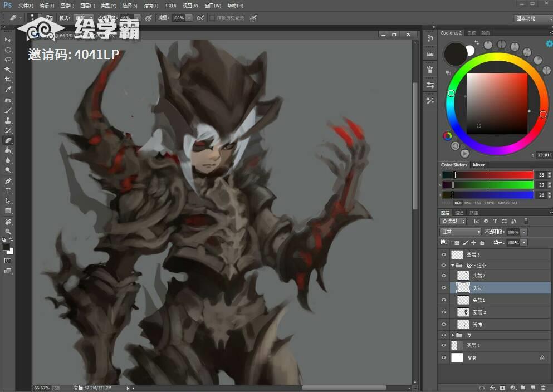The height and width of the screenshot is (392, 553).
Task: Select the Pen tool
Action: [x=8, y=181]
